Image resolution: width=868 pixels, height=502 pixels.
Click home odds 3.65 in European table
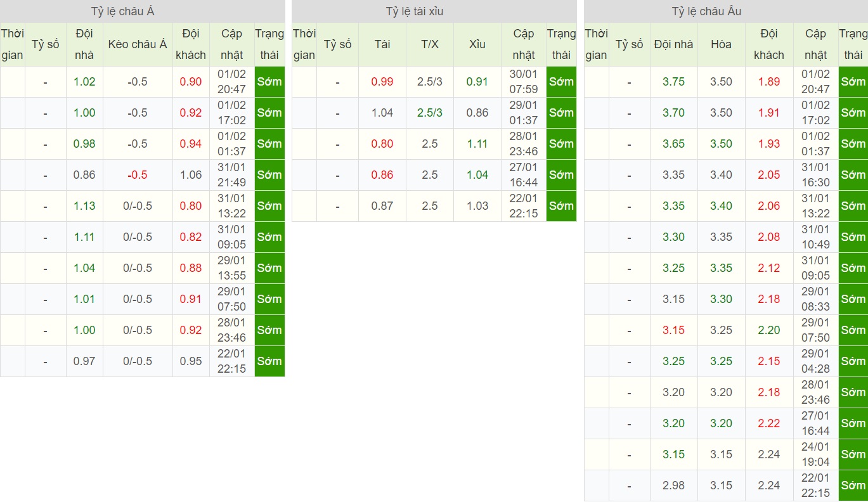click(x=674, y=144)
